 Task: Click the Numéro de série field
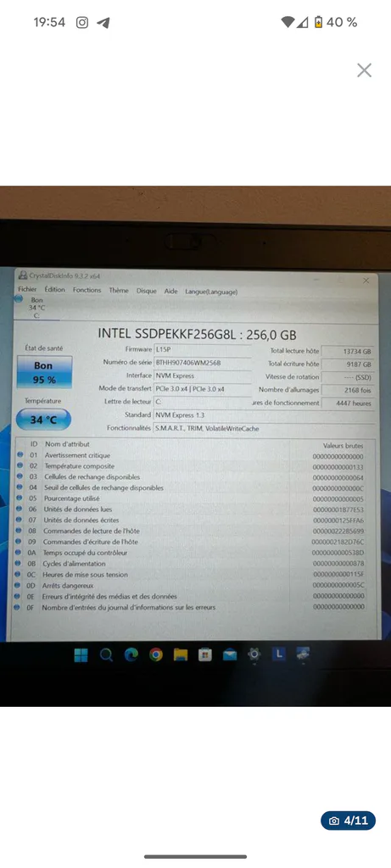point(203,363)
